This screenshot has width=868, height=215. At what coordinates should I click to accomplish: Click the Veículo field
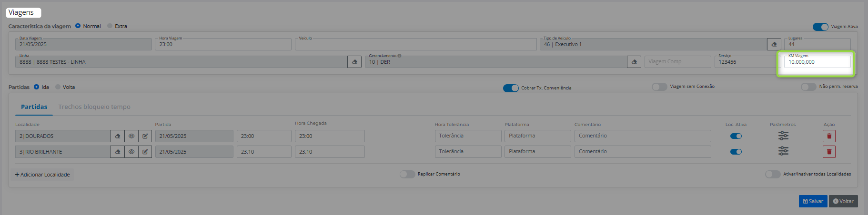415,44
